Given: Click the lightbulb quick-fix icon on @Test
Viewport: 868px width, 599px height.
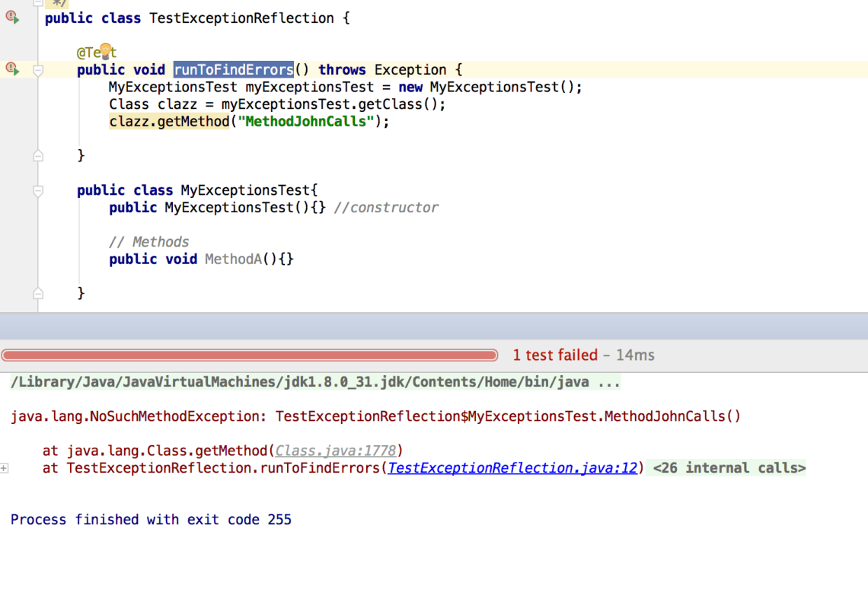Looking at the screenshot, I should [105, 52].
